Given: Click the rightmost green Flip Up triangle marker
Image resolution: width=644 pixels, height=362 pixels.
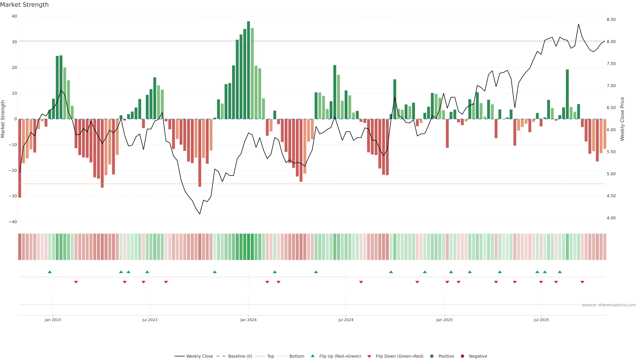Looking at the screenshot, I should (x=560, y=272).
